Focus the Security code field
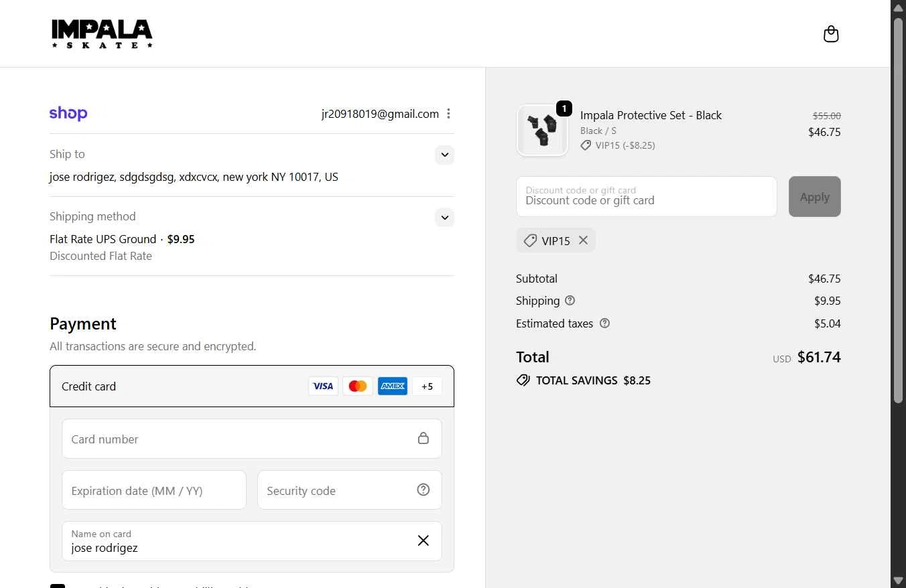This screenshot has width=906, height=588. (350, 490)
